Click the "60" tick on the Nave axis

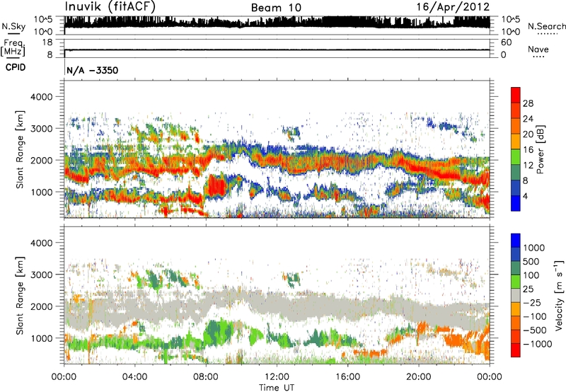[x=506, y=42]
